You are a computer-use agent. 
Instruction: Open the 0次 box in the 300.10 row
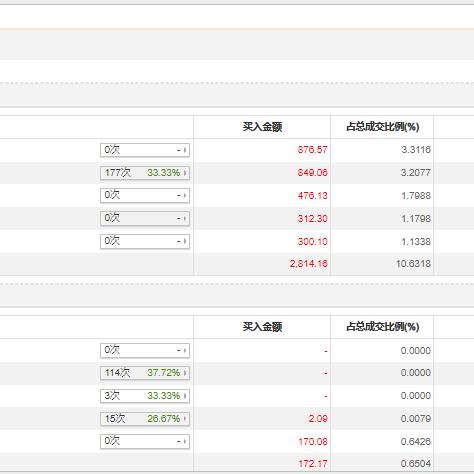145,241
